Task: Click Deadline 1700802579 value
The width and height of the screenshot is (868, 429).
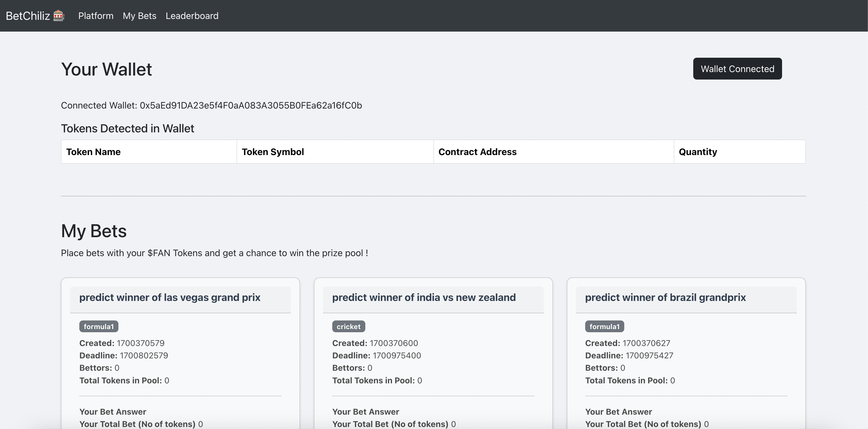Action: tap(124, 355)
